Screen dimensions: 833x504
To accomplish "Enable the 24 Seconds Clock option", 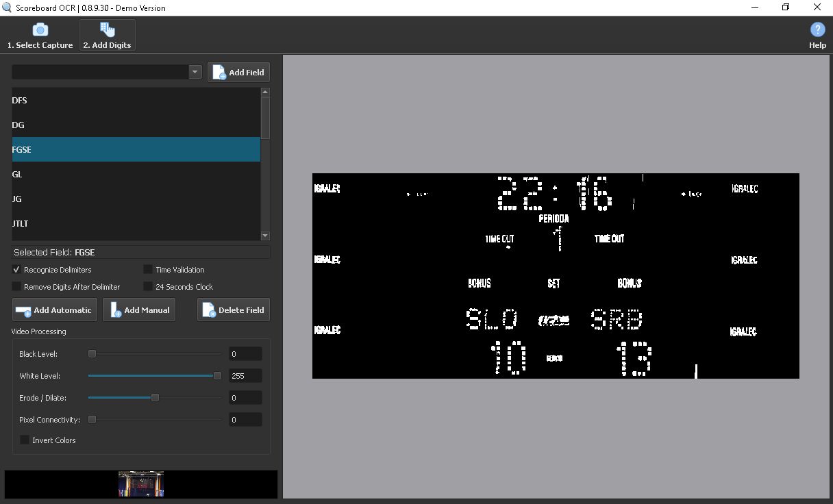I will [148, 287].
